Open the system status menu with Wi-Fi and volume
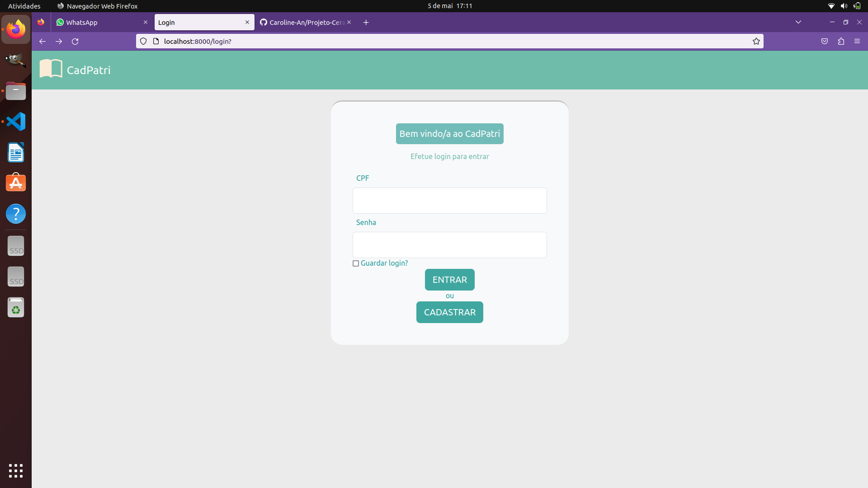Screen dimensions: 868x488 [844, 6]
